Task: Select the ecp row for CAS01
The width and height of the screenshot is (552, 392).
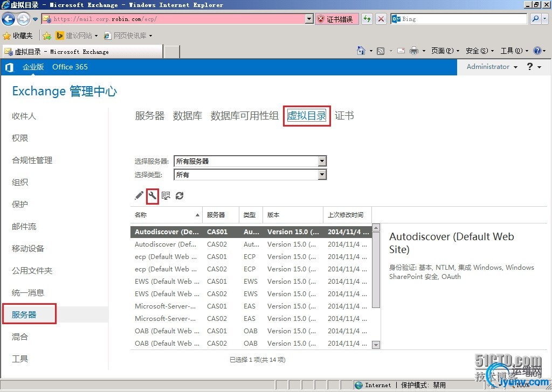Action: pyautogui.click(x=251, y=257)
